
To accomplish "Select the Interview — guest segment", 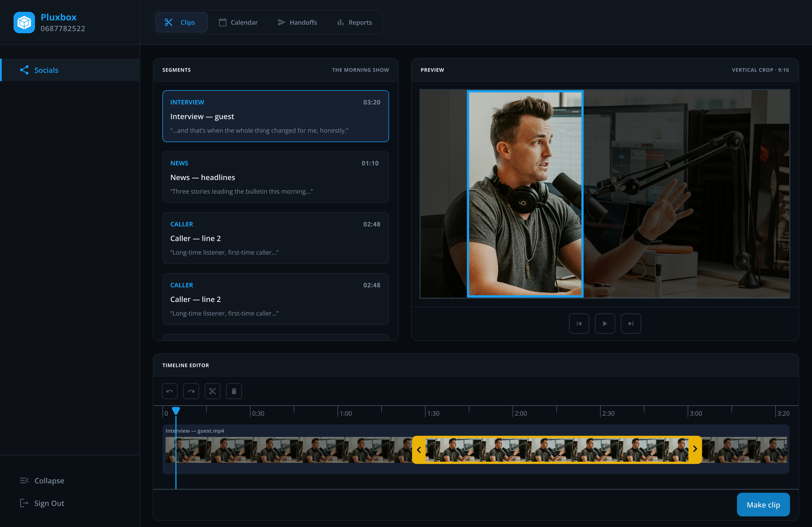I will coord(275,116).
